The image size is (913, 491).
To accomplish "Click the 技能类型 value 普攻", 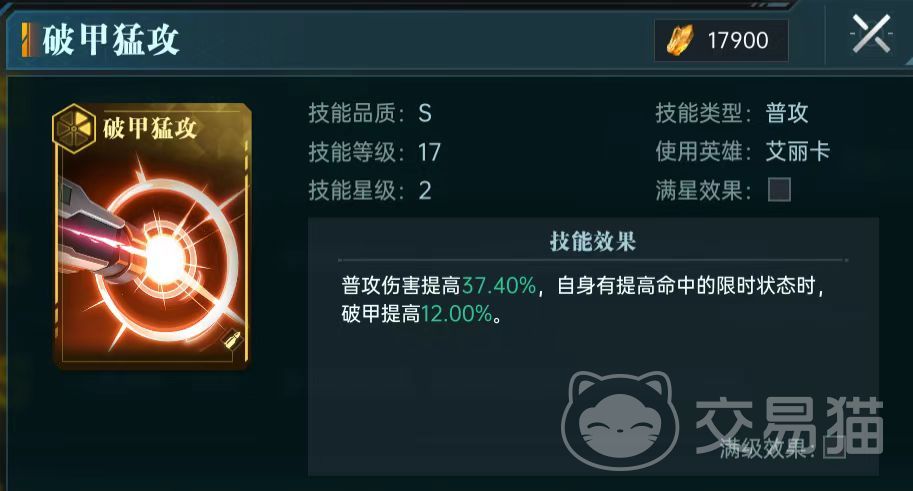I will click(787, 113).
